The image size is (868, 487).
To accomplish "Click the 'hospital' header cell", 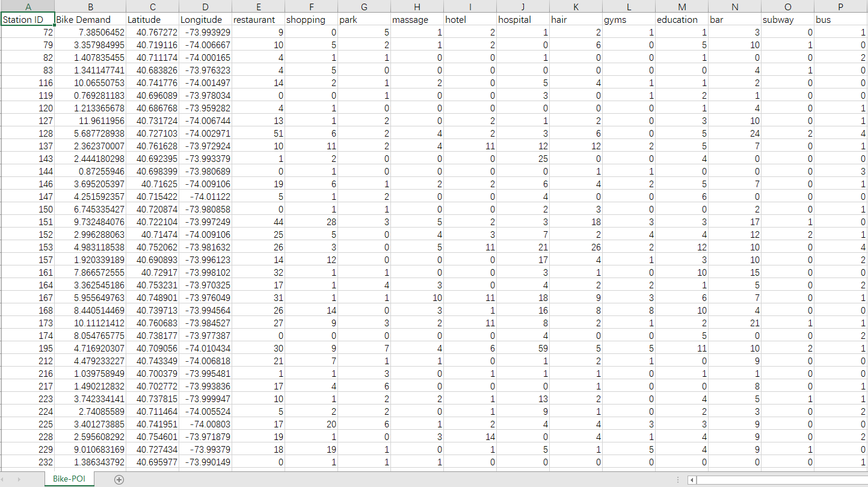I will pyautogui.click(x=523, y=19).
